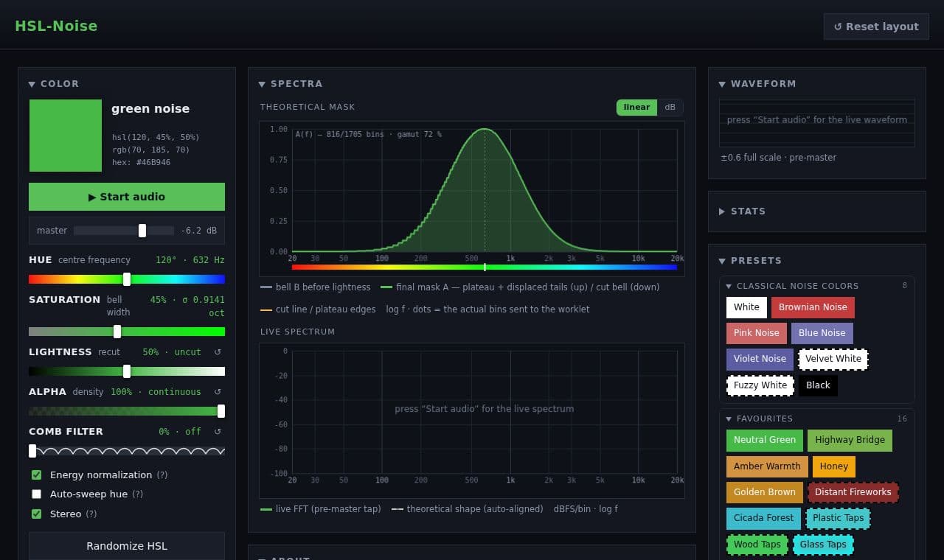Collapse the Favourites preset group
This screenshot has width=944, height=560.
pos(729,419)
